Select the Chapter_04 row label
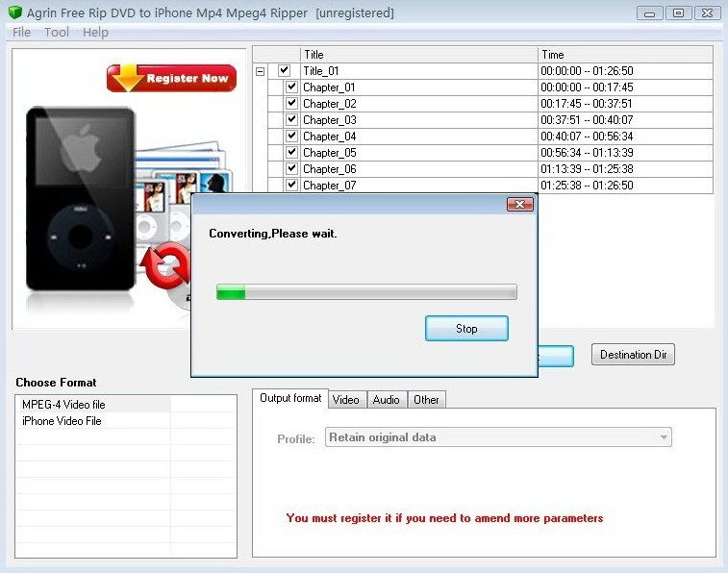Viewport: 728px width, 573px height. pyautogui.click(x=329, y=137)
